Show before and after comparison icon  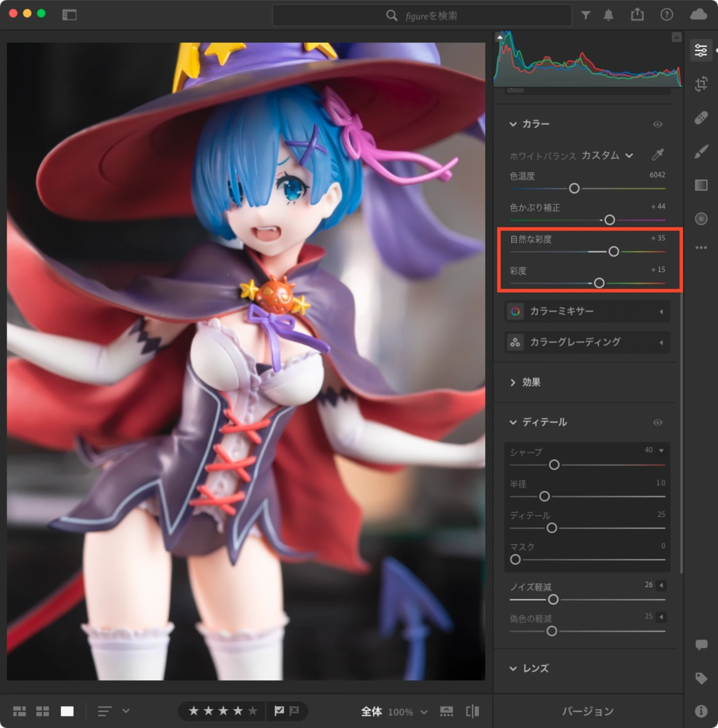tap(473, 711)
